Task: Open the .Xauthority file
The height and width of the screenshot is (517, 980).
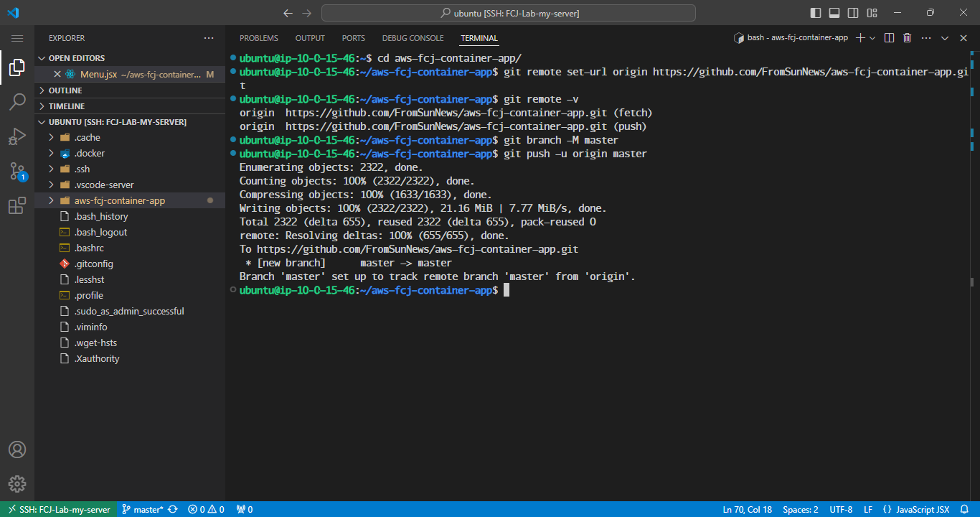Action: (x=130, y=359)
